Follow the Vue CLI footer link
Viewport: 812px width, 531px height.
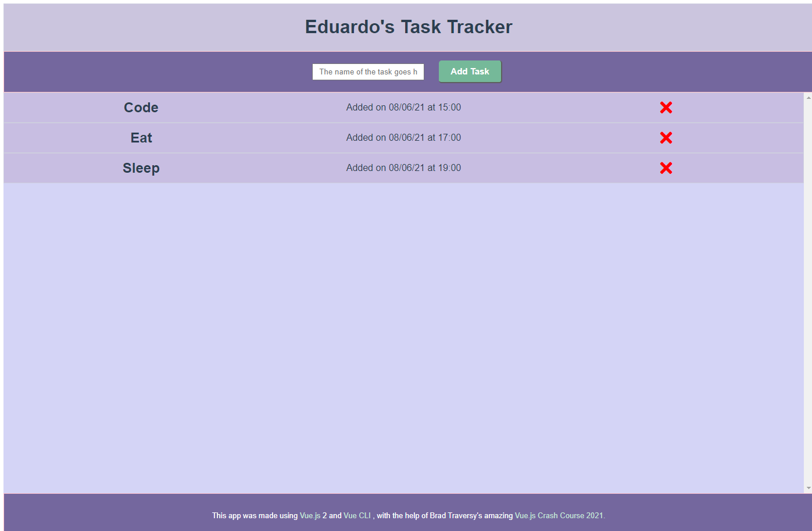click(x=357, y=515)
